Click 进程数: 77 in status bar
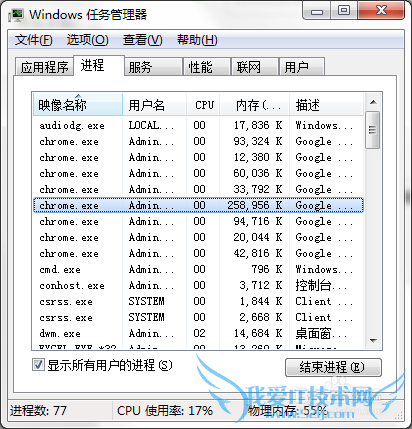This screenshot has height=429, width=412. (x=38, y=411)
